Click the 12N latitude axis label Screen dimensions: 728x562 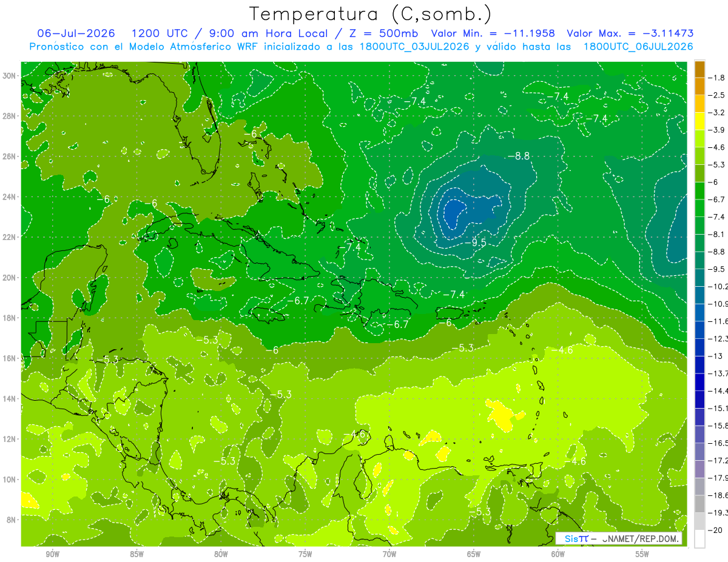point(10,439)
